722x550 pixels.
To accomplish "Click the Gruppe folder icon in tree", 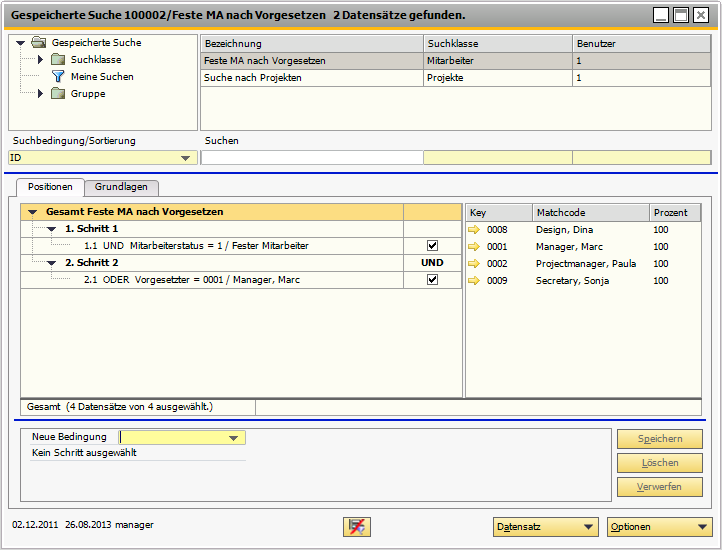I will 58,94.
